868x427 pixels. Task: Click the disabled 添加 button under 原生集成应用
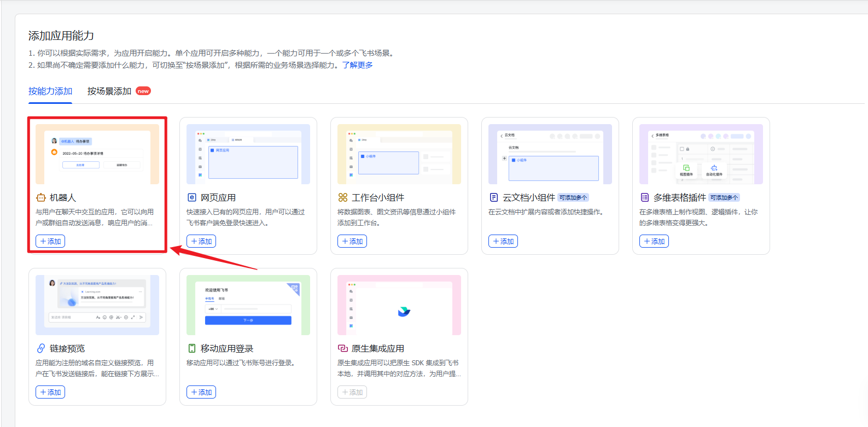point(352,392)
